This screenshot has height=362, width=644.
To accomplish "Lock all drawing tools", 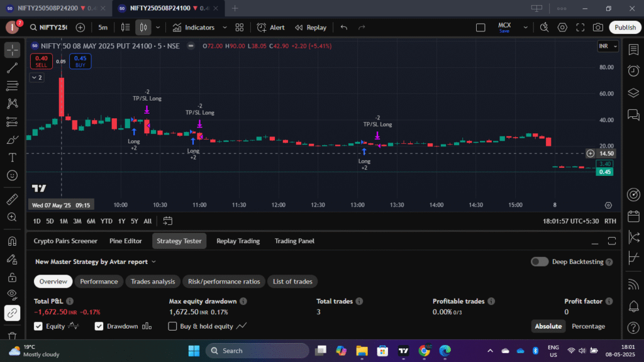I will [13, 277].
